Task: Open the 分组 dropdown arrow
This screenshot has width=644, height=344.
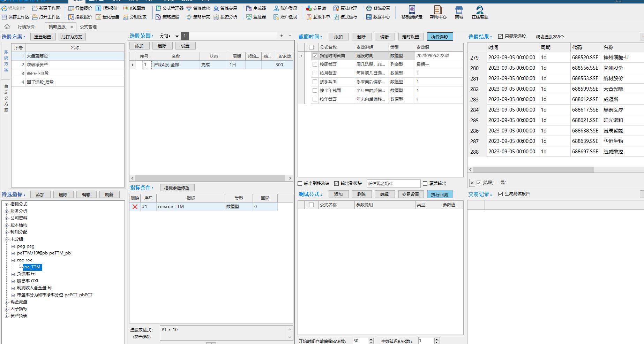Action: coord(177,36)
